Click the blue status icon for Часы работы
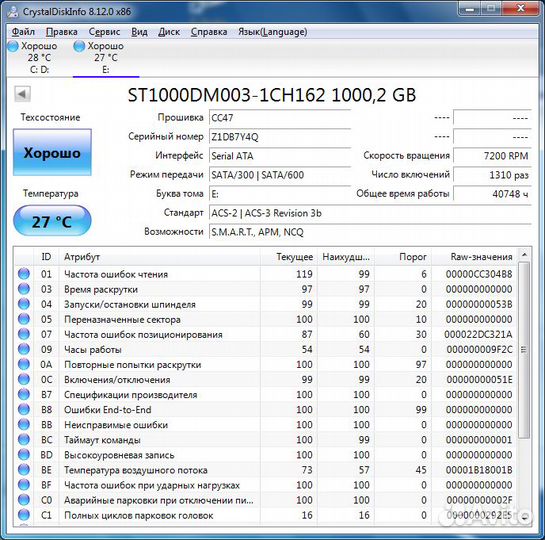Screen dimensions: 545x540 24,349
